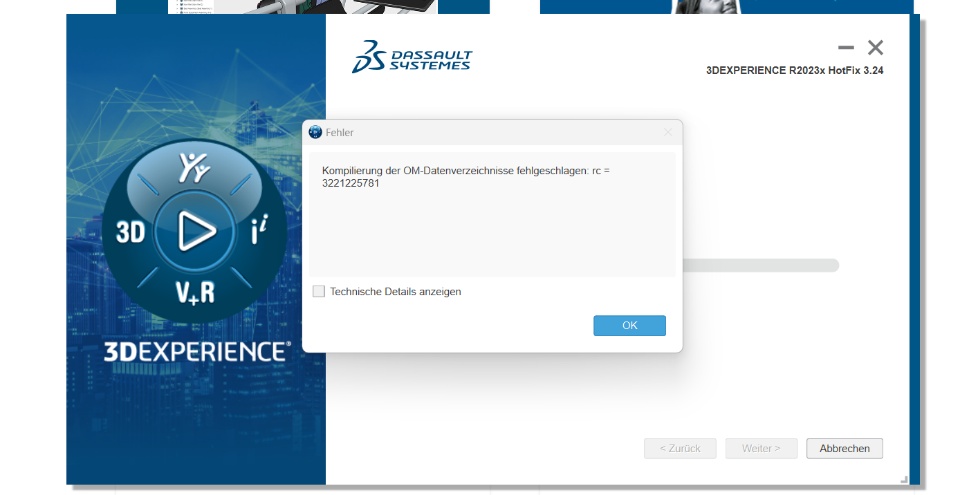Click the Zurück button
Viewport: 960px width, 495px height.
pyautogui.click(x=680, y=448)
